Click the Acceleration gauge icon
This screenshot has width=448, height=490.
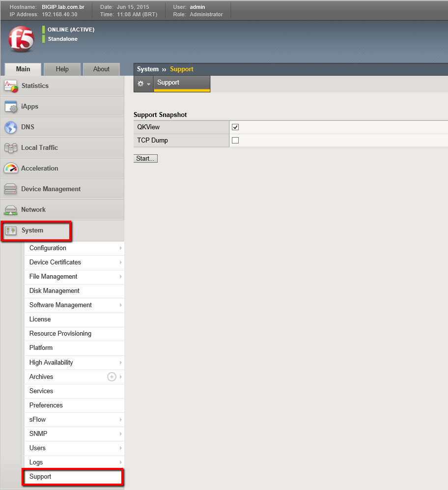coord(11,169)
